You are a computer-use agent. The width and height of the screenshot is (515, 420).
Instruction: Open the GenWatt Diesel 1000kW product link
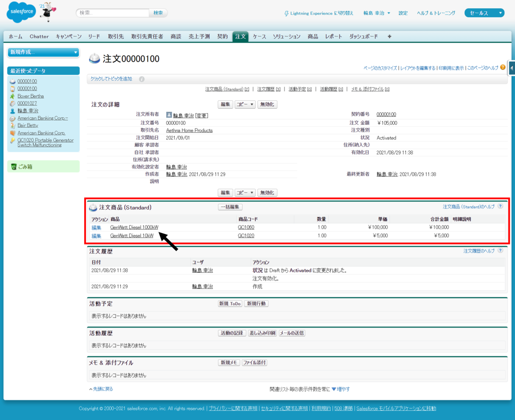click(134, 227)
